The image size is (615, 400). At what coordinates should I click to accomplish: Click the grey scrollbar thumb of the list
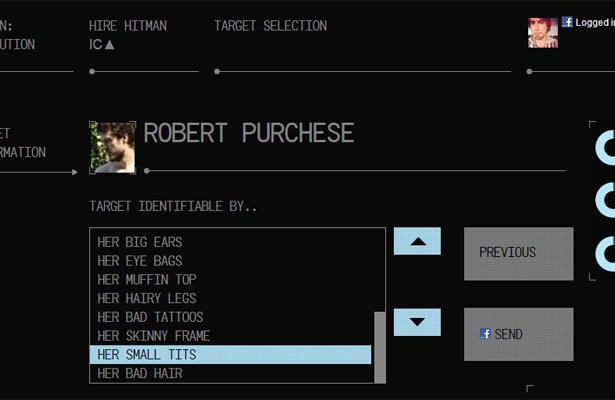tap(380, 347)
